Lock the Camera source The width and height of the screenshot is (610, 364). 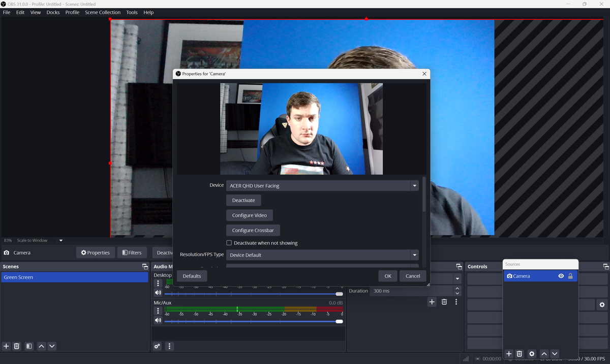[570, 276]
